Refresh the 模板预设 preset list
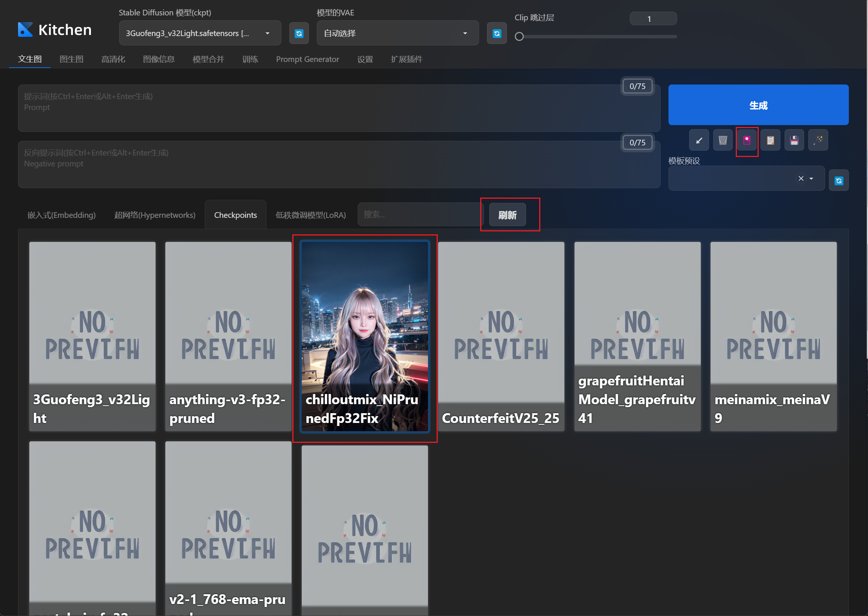The height and width of the screenshot is (616, 868). click(x=838, y=181)
